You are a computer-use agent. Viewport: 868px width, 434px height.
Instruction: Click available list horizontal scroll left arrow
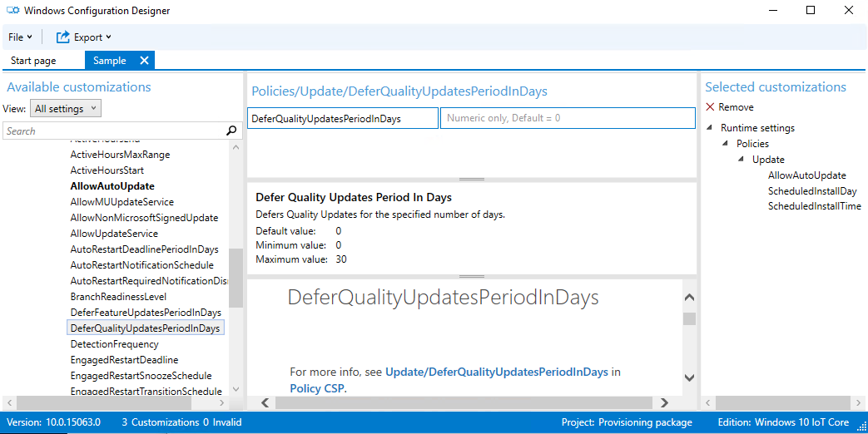(9, 402)
